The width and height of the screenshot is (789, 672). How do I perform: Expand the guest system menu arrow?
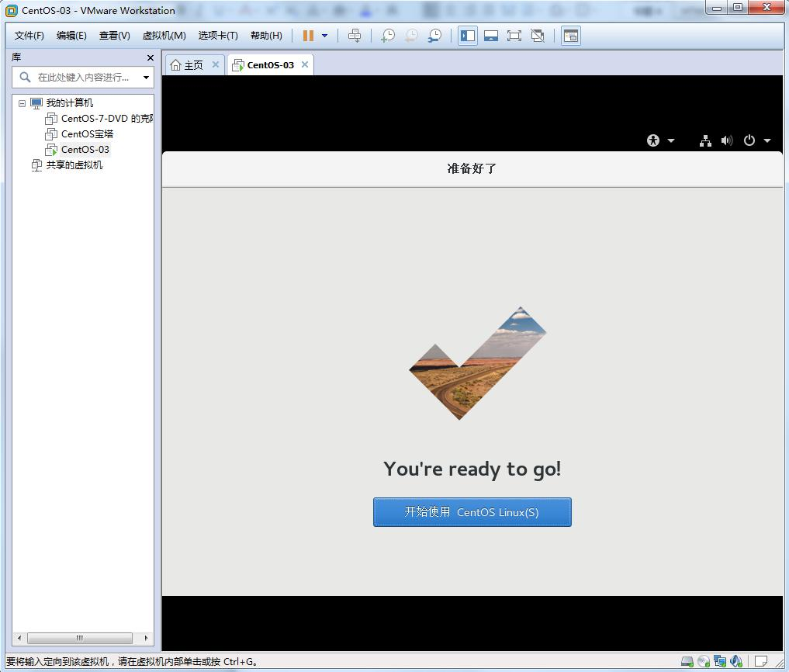(x=767, y=140)
